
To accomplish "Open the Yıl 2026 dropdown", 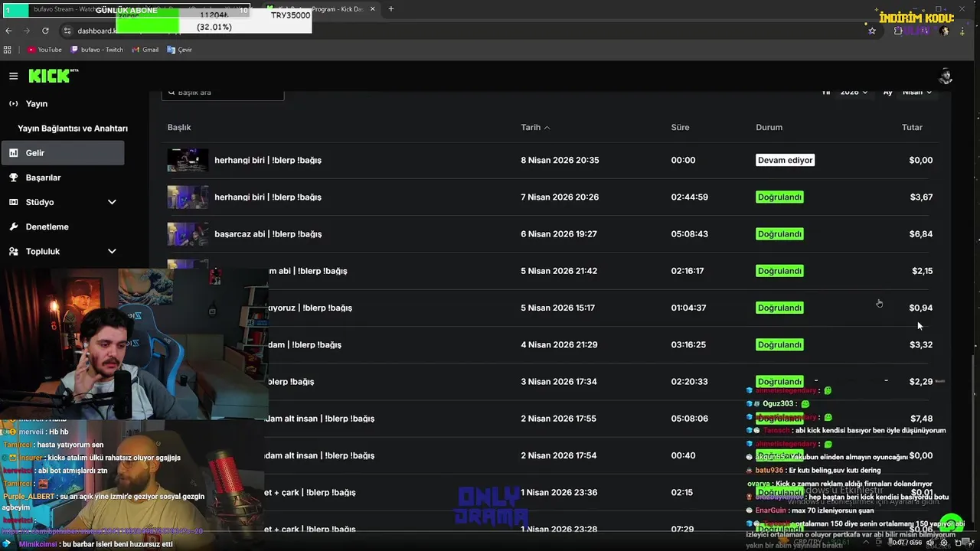I will 854,92.
